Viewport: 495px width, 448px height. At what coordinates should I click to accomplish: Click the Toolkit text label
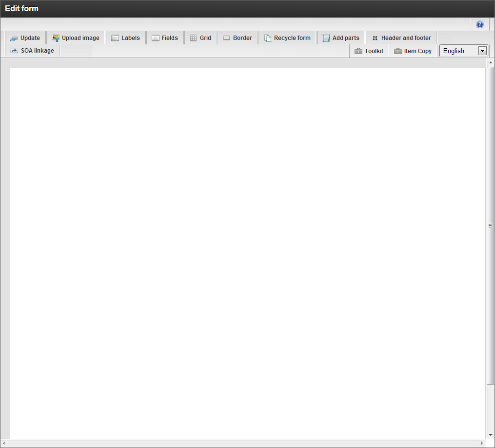click(374, 51)
